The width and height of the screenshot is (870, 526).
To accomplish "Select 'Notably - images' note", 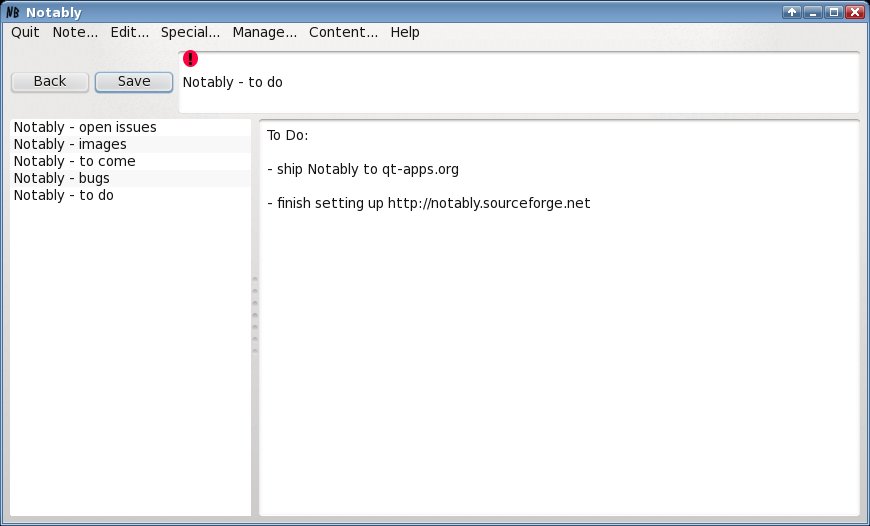I will tap(130, 144).
